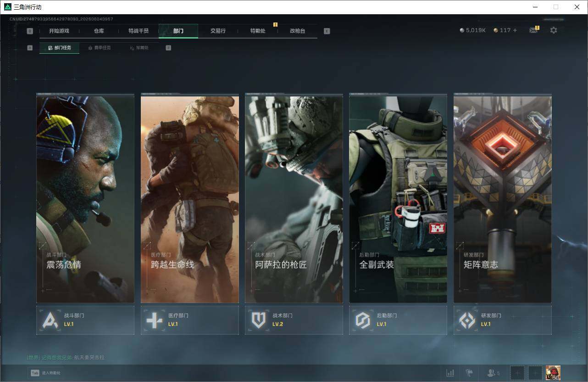Click the 战术部门 LV.2 shield emblem panel
This screenshot has height=382, width=588.
294,320
